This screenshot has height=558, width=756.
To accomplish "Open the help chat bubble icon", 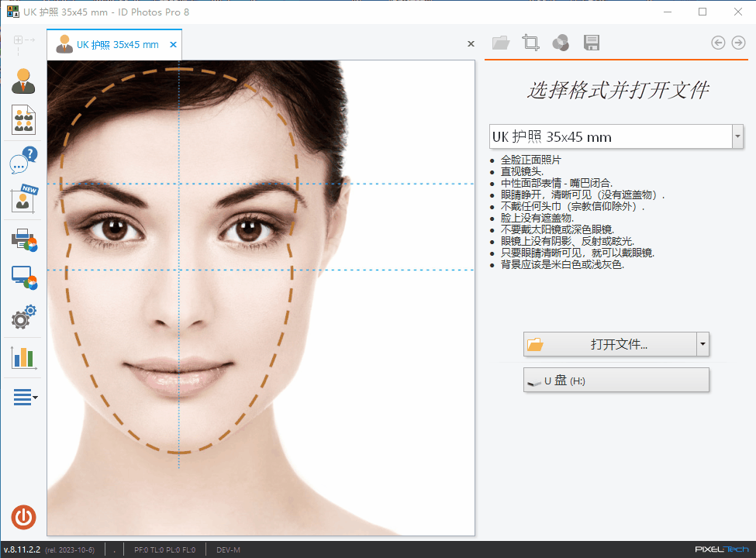I will click(x=23, y=160).
